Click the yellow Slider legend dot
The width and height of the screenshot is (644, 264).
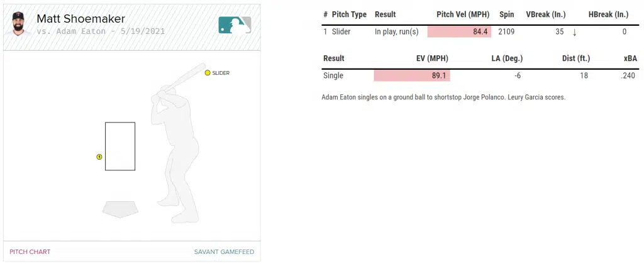[207, 73]
